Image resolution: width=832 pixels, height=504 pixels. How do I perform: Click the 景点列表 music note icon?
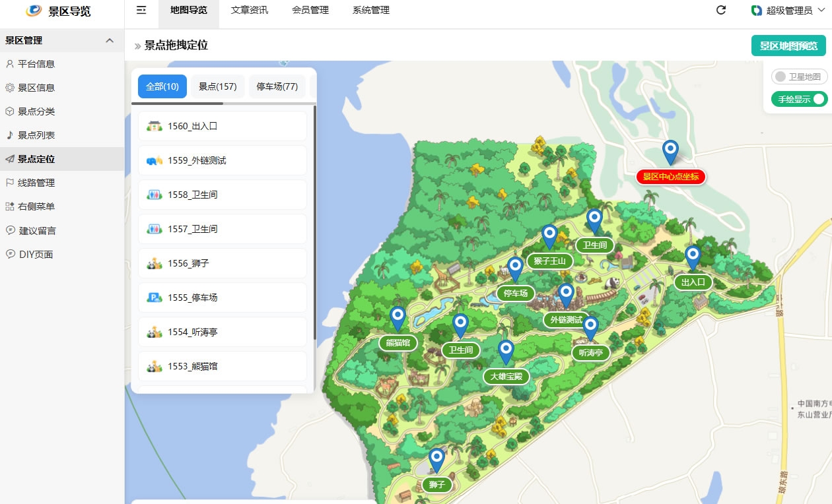[x=9, y=135]
